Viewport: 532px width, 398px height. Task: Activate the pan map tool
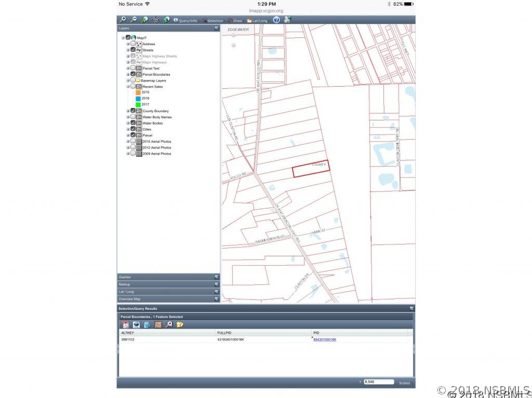[155, 20]
